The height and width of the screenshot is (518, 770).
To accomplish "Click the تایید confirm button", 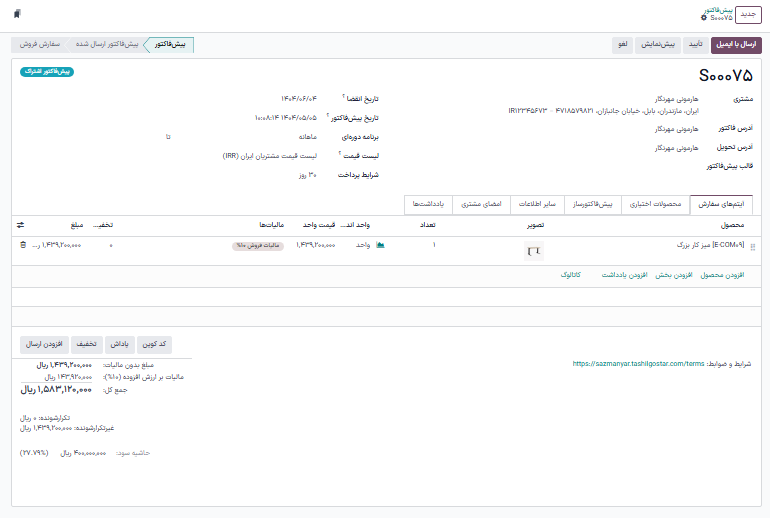I will coord(694,45).
